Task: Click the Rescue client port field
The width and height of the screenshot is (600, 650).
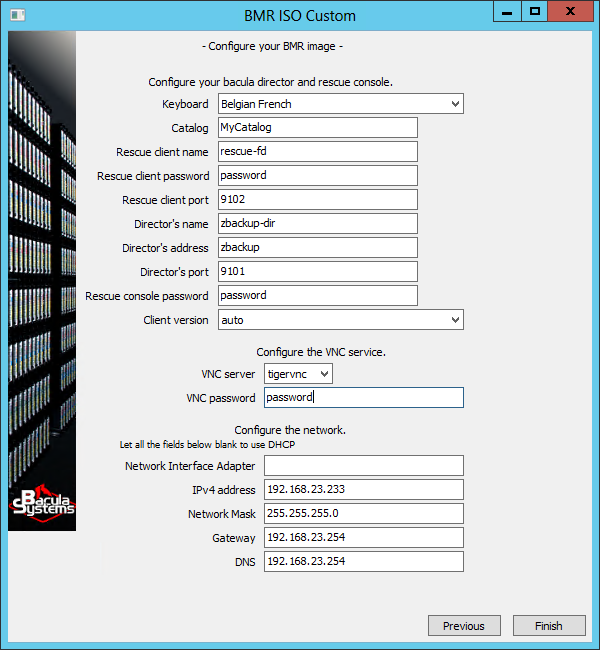Action: (318, 199)
